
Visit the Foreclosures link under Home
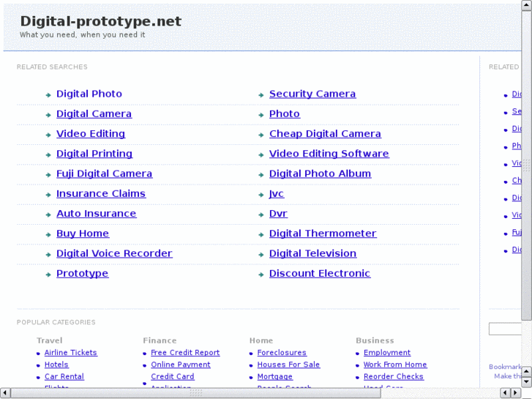282,353
